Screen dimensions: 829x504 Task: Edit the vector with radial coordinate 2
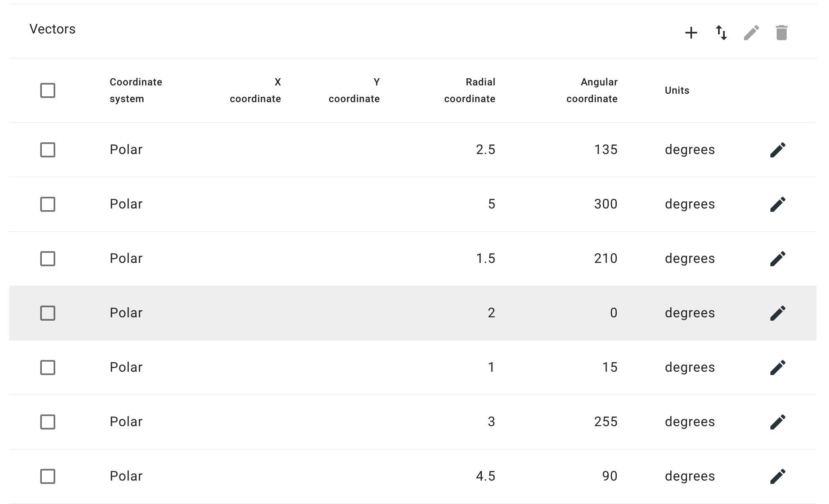778,313
